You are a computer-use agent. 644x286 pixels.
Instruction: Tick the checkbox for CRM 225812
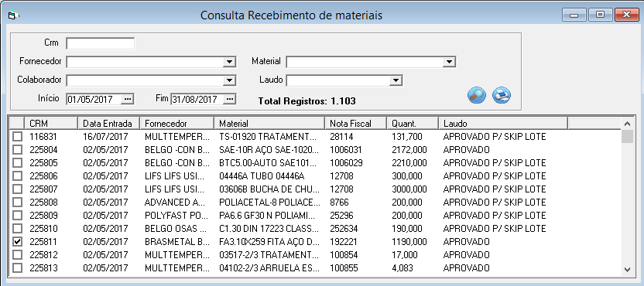click(x=17, y=255)
